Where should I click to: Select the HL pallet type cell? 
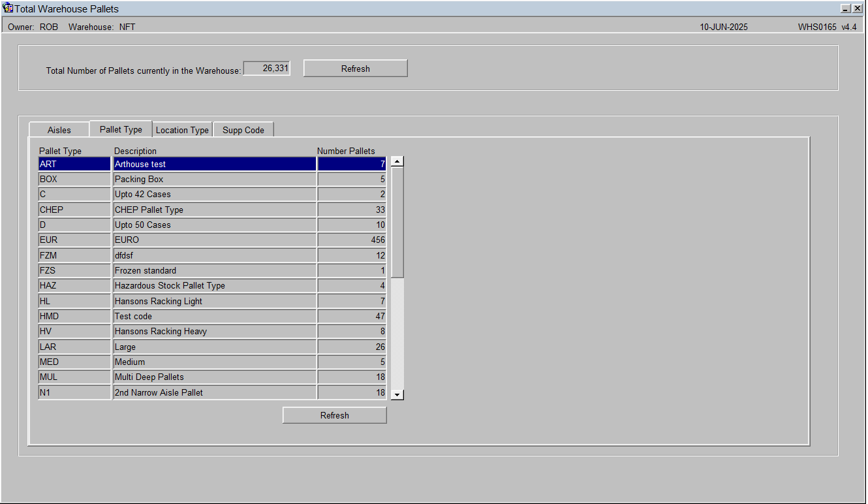tap(74, 301)
